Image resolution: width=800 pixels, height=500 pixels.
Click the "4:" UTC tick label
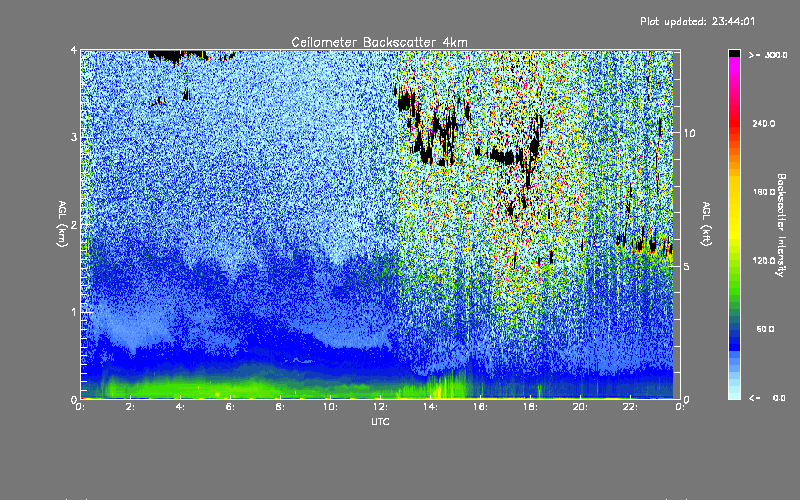pyautogui.click(x=181, y=407)
